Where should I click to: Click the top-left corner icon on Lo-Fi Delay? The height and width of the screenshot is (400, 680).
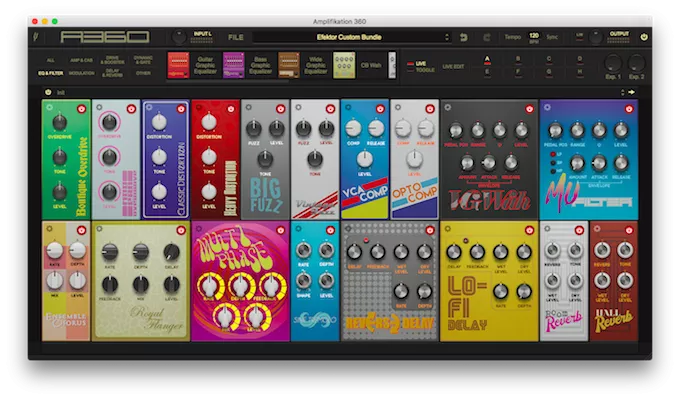[448, 229]
